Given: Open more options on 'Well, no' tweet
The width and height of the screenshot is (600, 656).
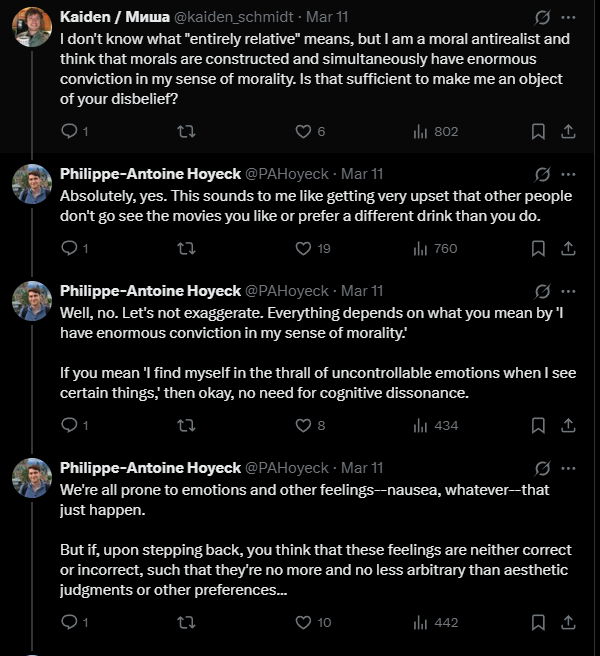Looking at the screenshot, I should click(568, 291).
